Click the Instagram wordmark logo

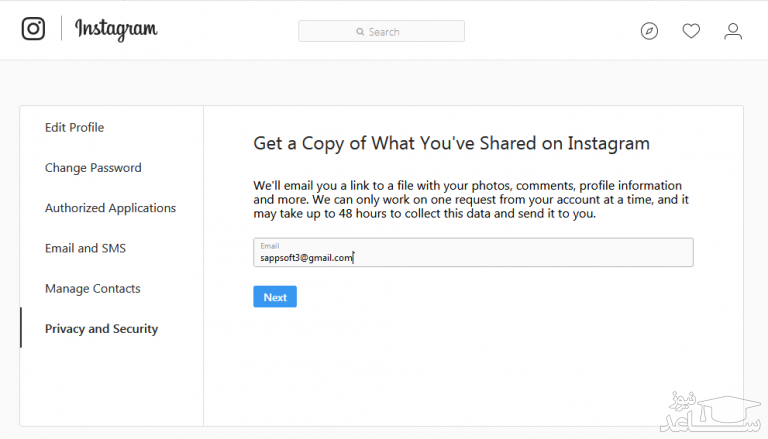coord(116,29)
